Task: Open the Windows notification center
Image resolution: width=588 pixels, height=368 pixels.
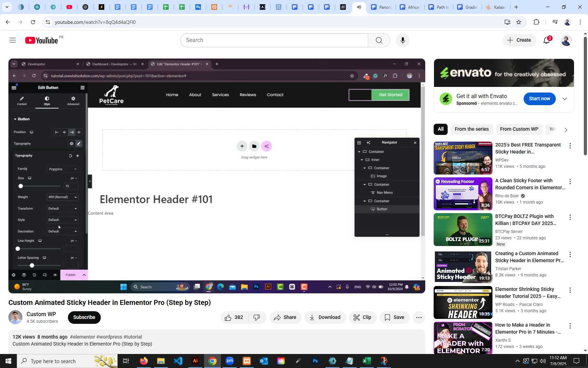Action: [576, 361]
